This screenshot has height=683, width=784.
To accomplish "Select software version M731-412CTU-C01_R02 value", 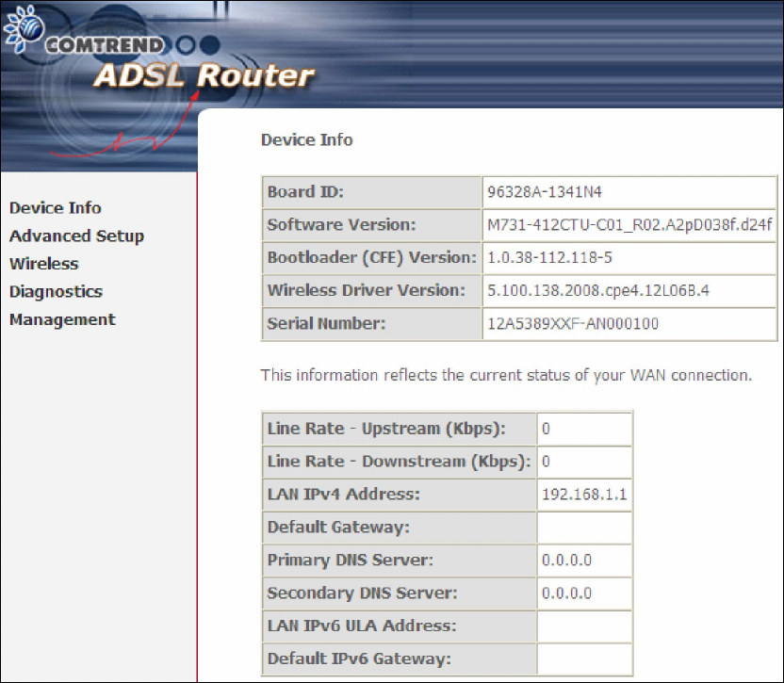I will pos(629,225).
